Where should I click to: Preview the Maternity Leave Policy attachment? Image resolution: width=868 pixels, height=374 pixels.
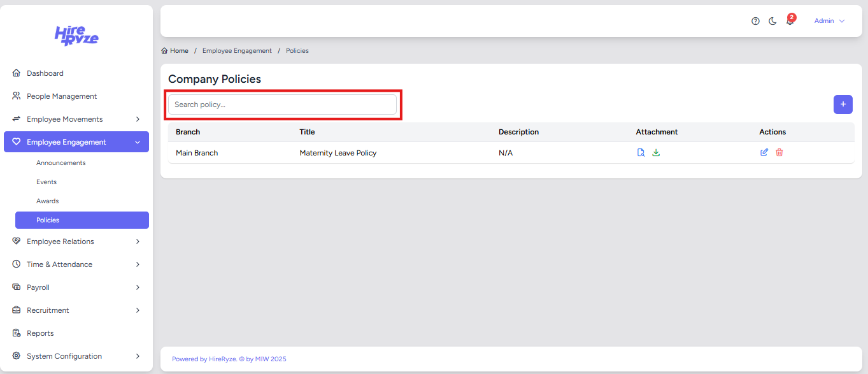point(641,153)
